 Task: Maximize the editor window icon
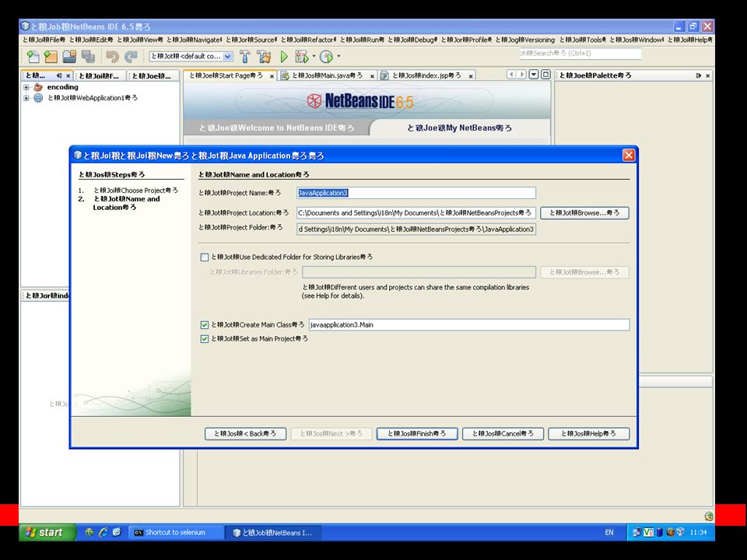coord(546,75)
